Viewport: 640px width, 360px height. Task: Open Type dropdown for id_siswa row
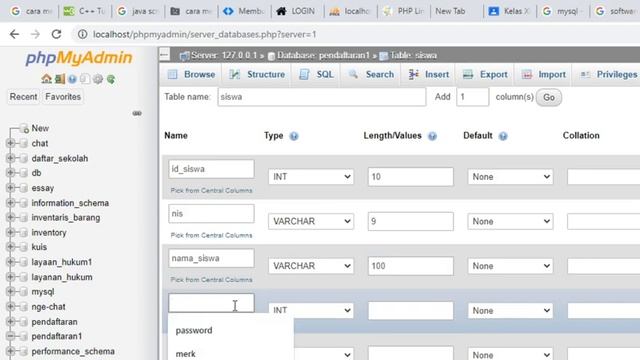[x=311, y=177]
